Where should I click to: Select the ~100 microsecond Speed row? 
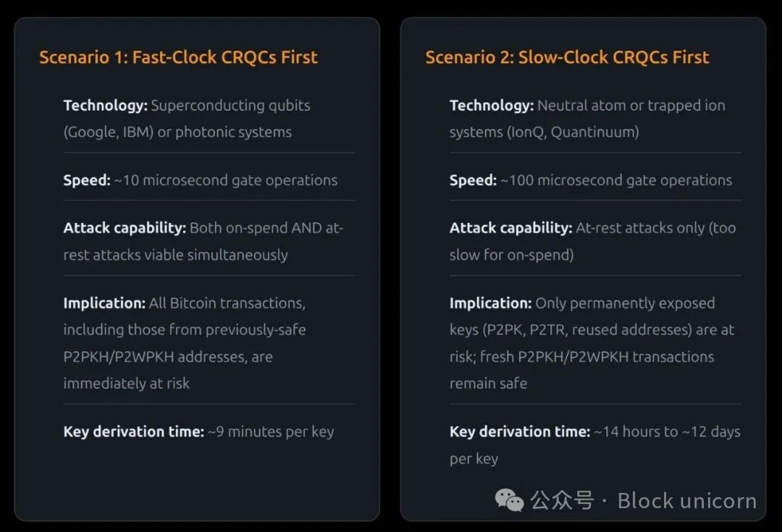click(590, 180)
